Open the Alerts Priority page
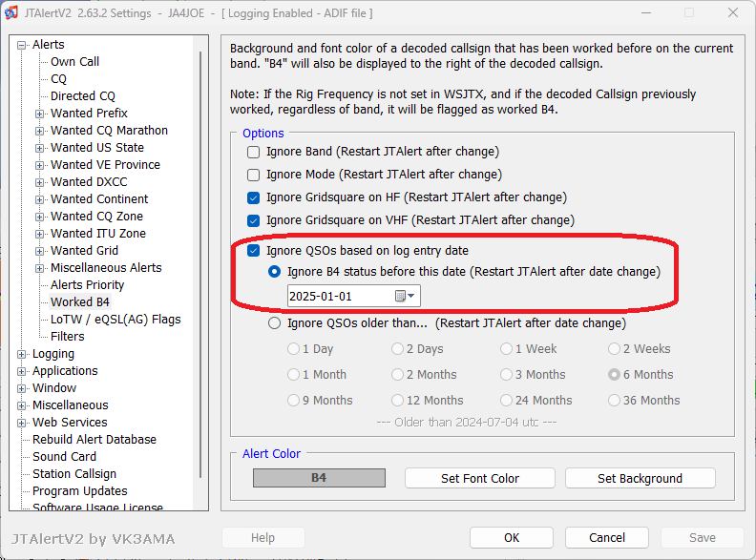The height and width of the screenshot is (560, 756). pyautogui.click(x=87, y=285)
